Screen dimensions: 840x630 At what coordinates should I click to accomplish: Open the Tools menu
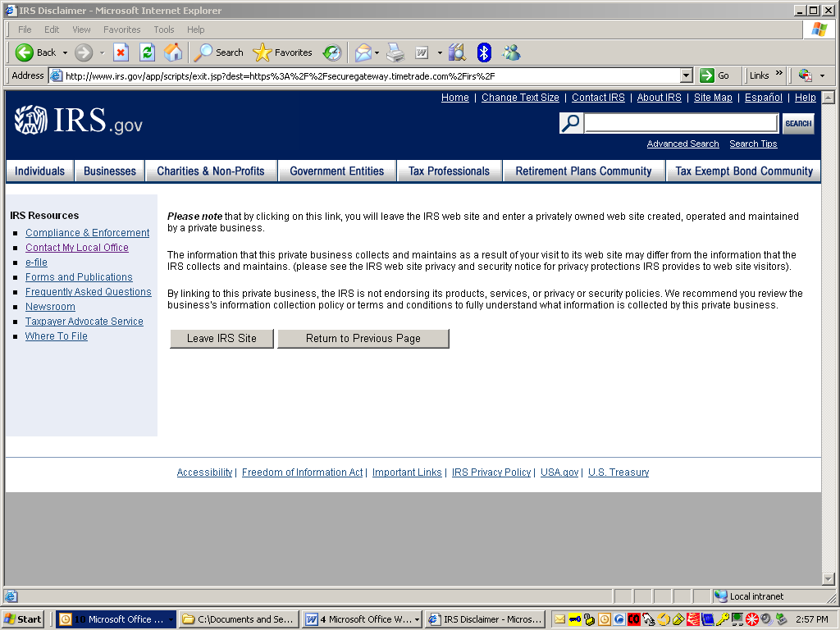(x=164, y=30)
